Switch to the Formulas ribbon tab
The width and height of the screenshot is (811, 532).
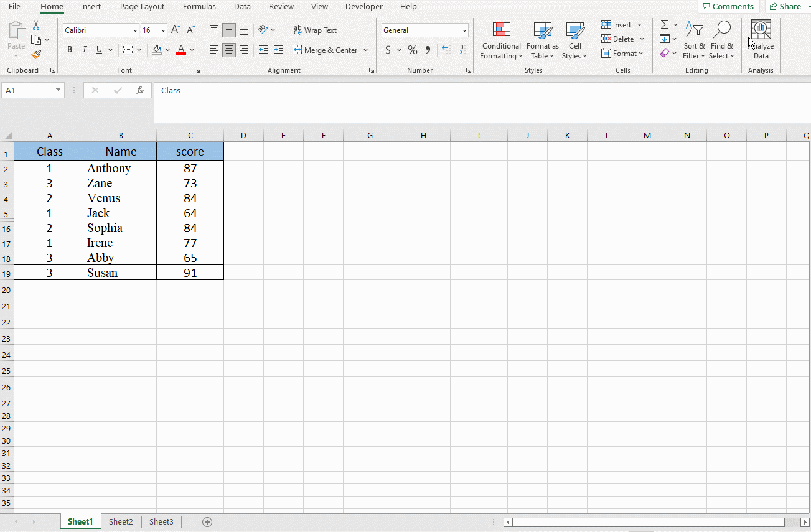(199, 7)
